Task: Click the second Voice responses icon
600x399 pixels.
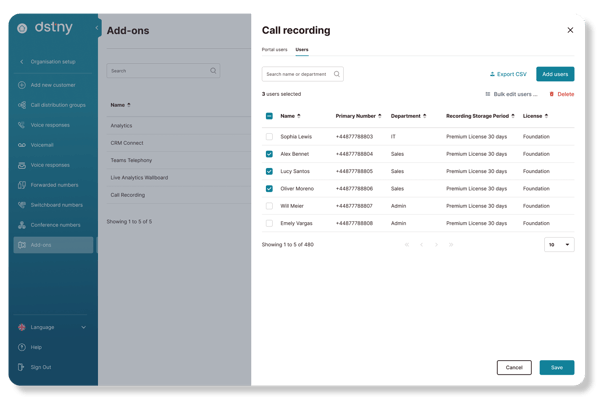Action: tap(22, 165)
